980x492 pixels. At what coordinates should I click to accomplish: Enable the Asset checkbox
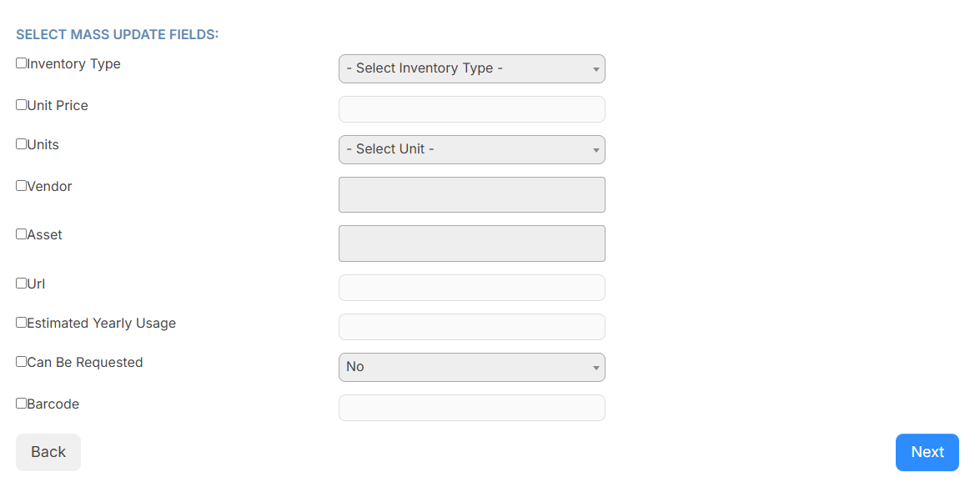pos(21,233)
